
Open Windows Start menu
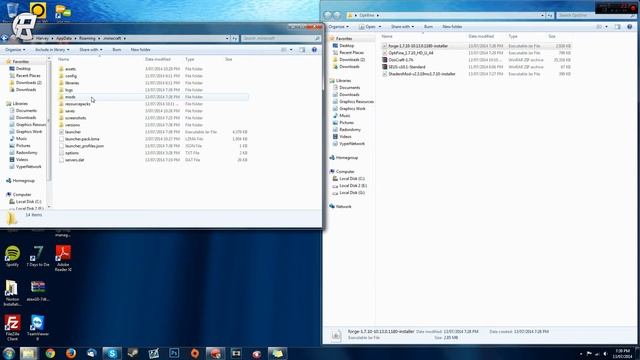[x=9, y=353]
